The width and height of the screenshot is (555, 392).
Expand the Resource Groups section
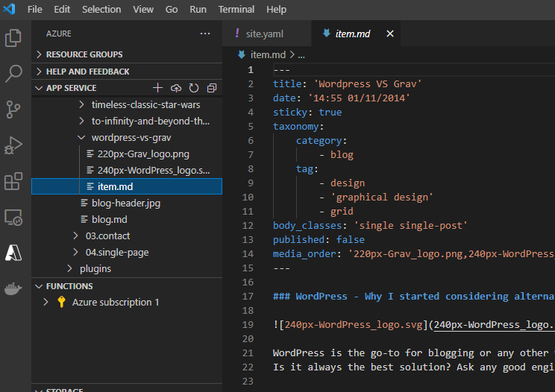pos(84,54)
